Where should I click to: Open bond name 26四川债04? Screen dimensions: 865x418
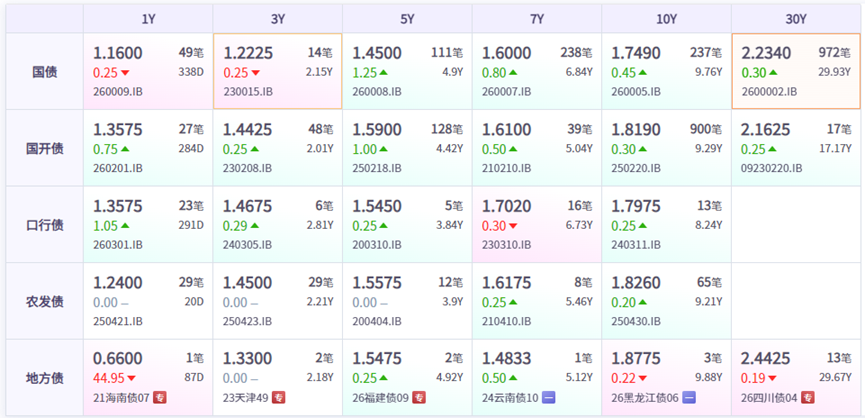(x=770, y=398)
